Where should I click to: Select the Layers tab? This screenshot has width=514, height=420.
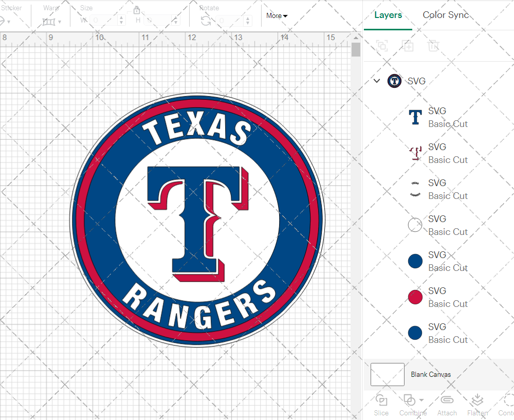[x=388, y=15]
